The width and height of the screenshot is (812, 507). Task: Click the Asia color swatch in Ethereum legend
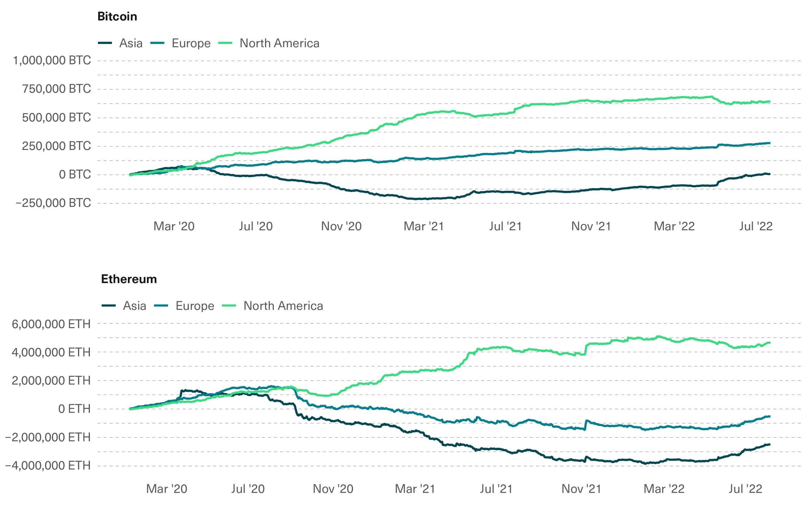[108, 306]
